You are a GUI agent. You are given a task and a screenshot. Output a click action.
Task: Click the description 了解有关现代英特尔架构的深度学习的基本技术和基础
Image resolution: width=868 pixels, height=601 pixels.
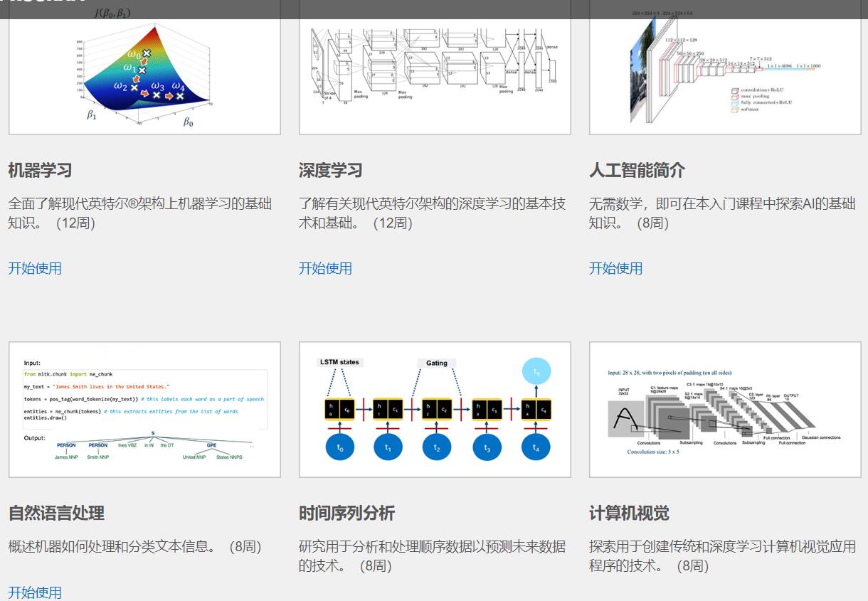(432, 213)
